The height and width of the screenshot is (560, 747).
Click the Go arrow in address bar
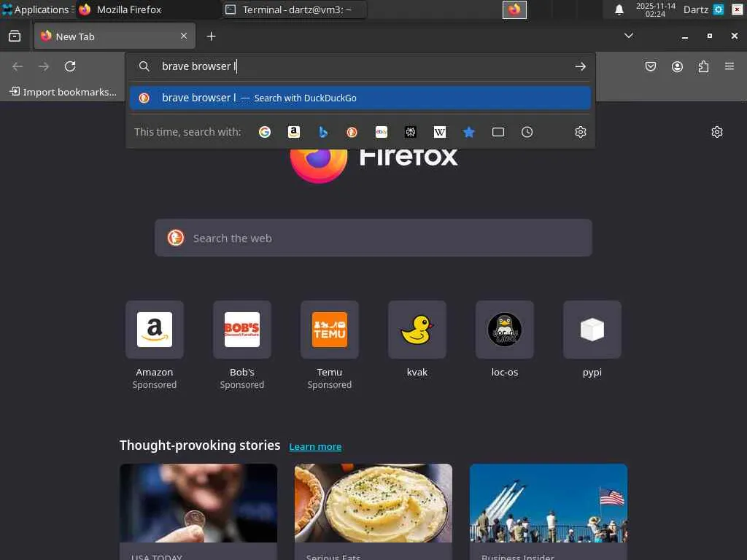point(580,66)
